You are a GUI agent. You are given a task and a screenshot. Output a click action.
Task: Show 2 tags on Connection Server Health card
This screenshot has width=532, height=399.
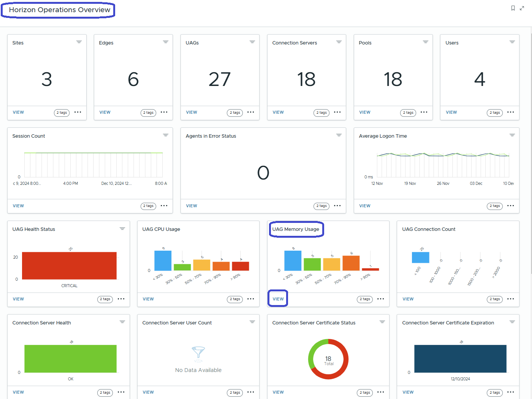105,393
